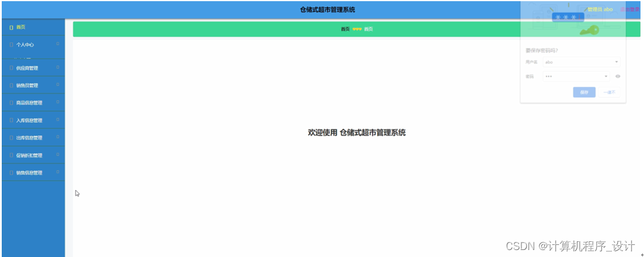This screenshot has width=644, height=257.
Task: Open the 商品信息管理 sidebar menu
Action: (33, 103)
